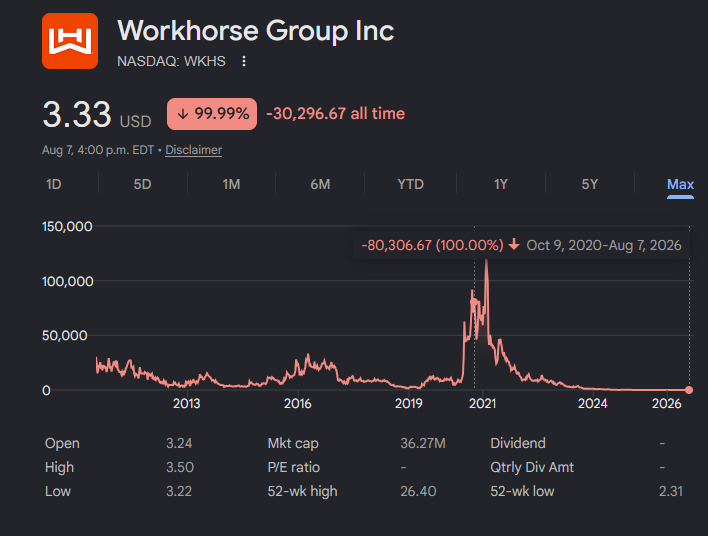This screenshot has height=536, width=708.
Task: Click the 52-wk high value 26.40
Action: pos(418,491)
